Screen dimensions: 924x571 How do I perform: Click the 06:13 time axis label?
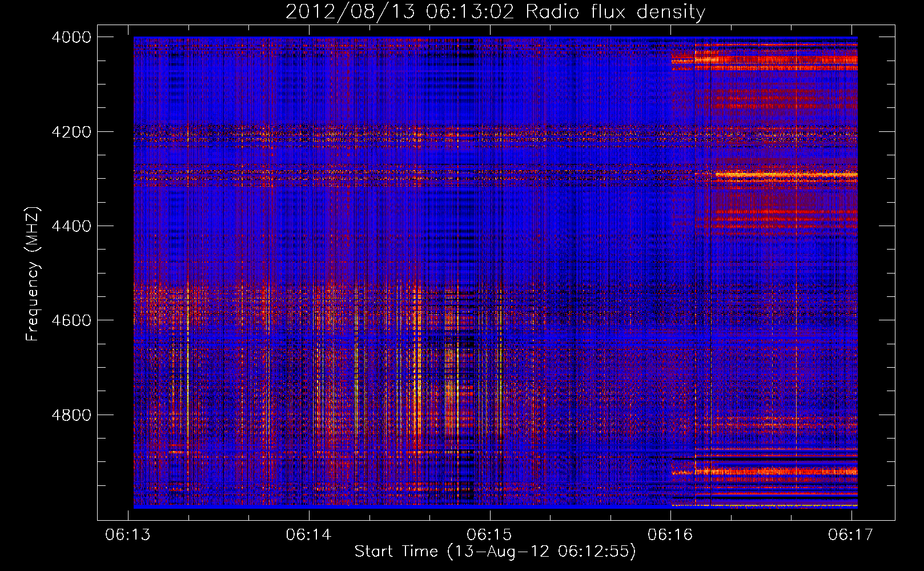click(x=128, y=534)
